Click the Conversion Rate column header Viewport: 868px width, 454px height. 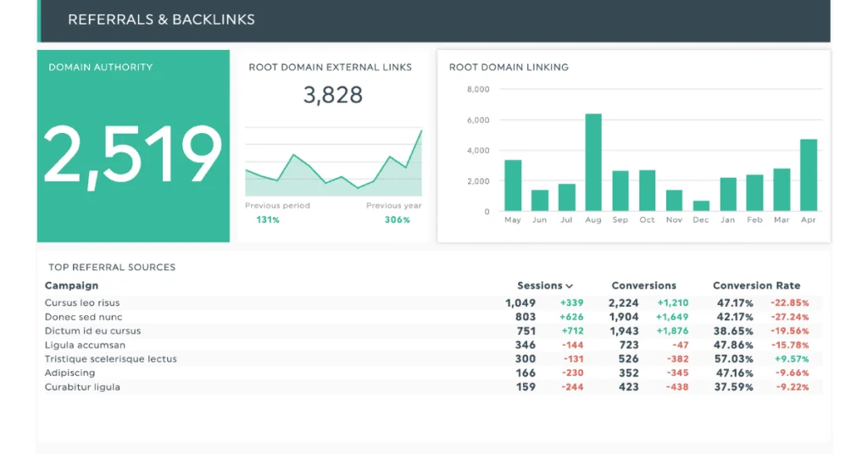click(756, 286)
